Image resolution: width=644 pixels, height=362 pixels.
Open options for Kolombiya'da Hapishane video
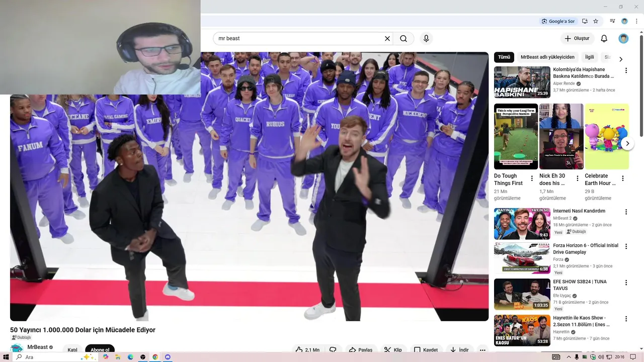(626, 71)
